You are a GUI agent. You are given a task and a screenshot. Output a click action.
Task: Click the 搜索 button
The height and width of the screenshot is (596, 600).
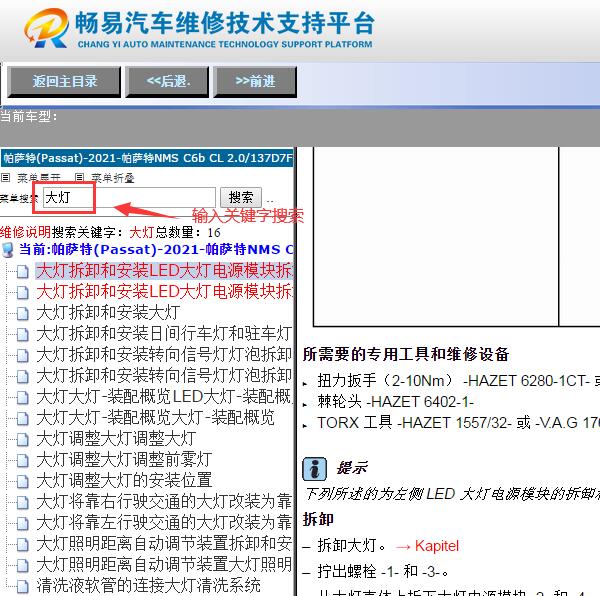pos(241,197)
